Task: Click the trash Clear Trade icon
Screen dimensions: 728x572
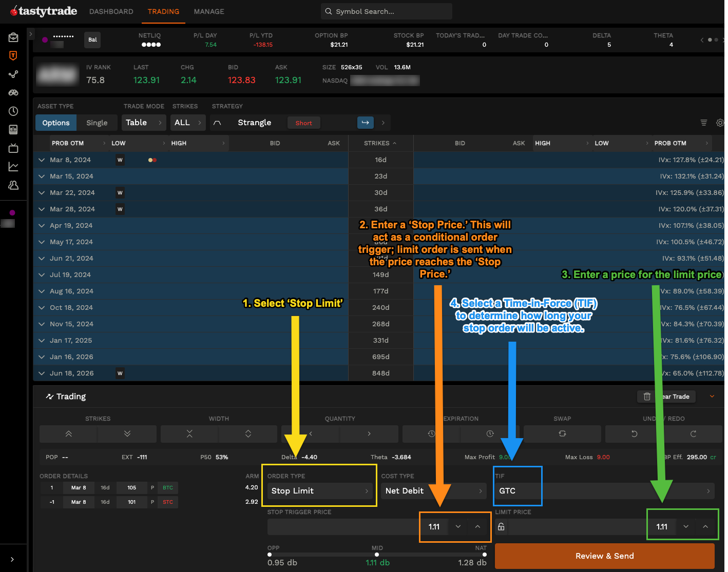Action: 647,397
